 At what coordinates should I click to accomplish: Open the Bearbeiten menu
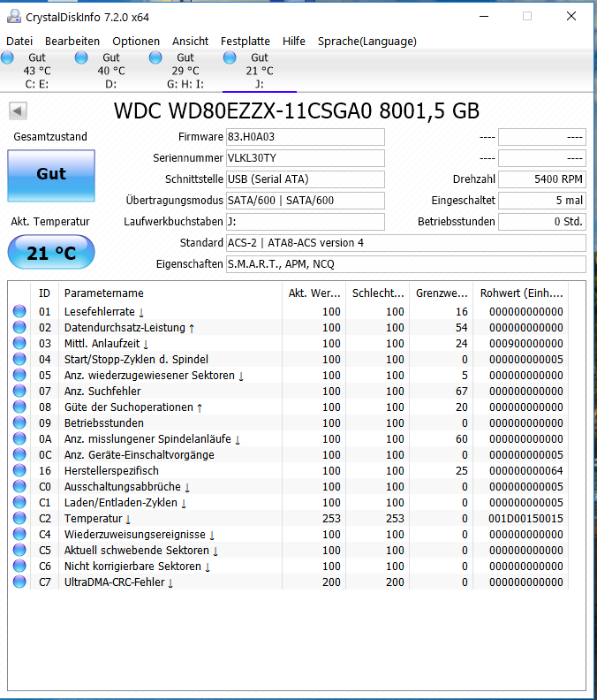pos(72,41)
